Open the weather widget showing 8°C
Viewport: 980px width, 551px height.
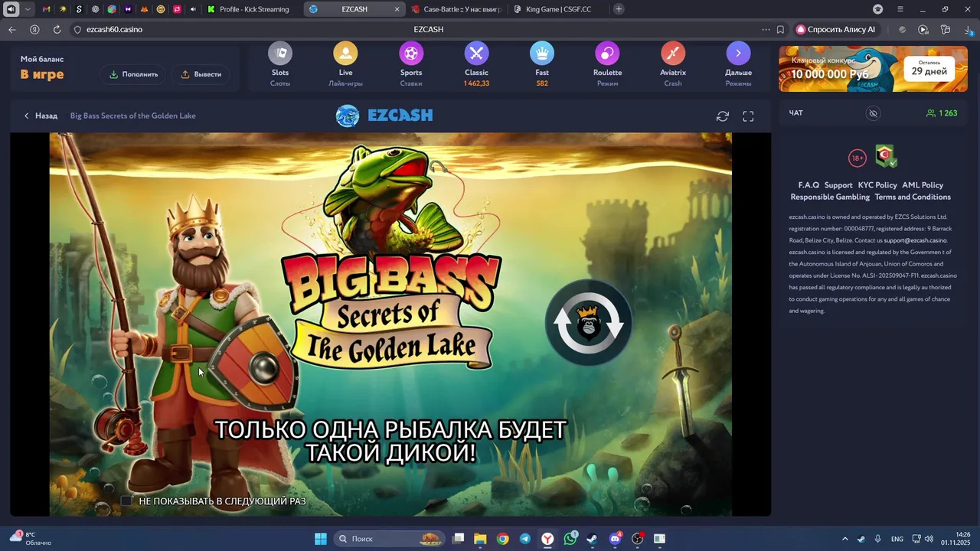point(31,538)
